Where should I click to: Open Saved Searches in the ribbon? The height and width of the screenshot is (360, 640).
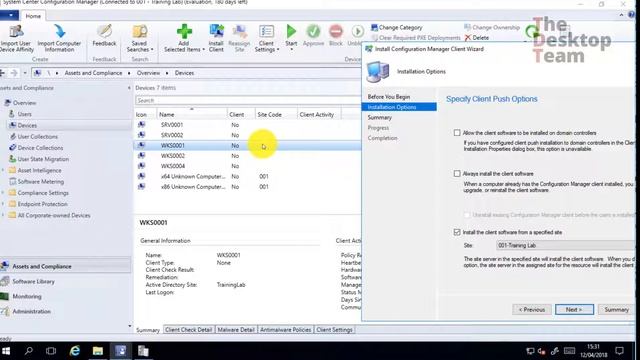click(140, 38)
